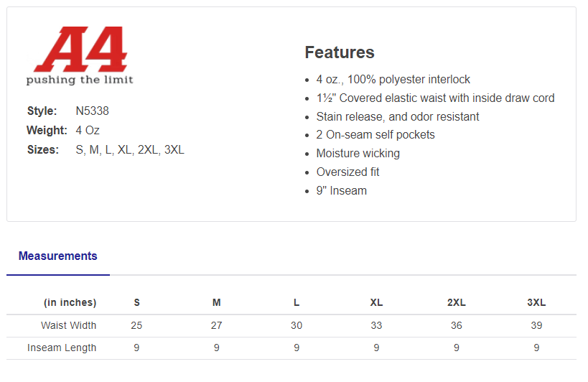Open the Measurements tab

[57, 256]
